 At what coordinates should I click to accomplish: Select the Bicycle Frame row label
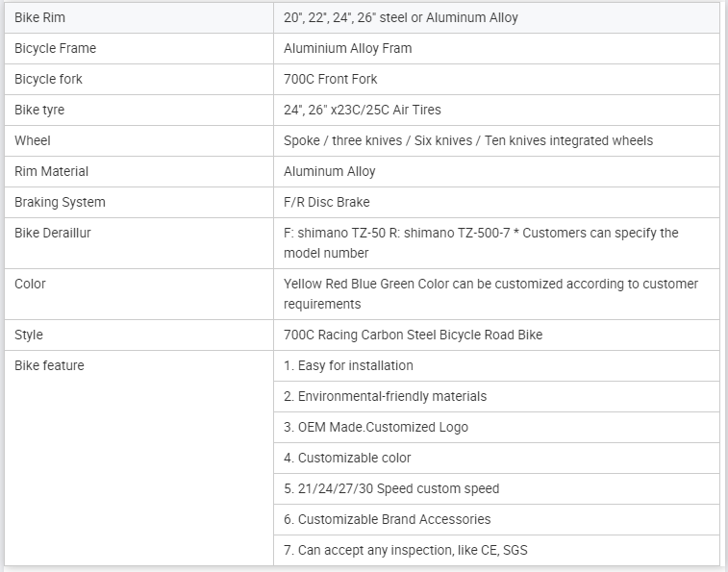[55, 48]
